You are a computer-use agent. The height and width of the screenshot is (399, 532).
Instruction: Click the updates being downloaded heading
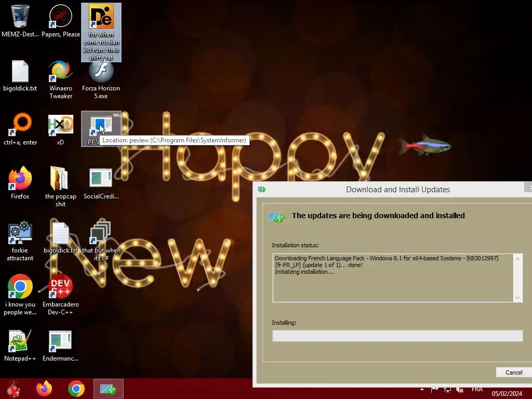(378, 216)
